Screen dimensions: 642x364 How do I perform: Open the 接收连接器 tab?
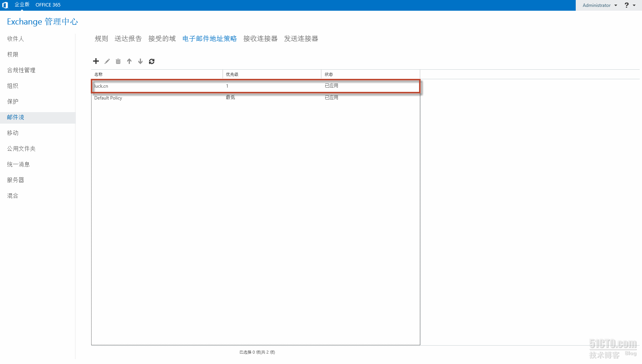pos(260,39)
